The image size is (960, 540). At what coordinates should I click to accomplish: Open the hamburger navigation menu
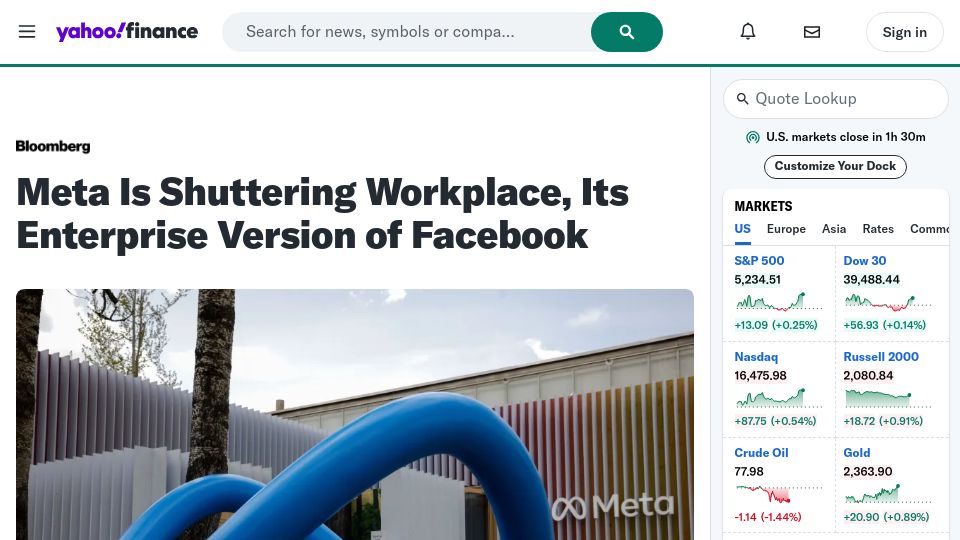click(x=27, y=32)
